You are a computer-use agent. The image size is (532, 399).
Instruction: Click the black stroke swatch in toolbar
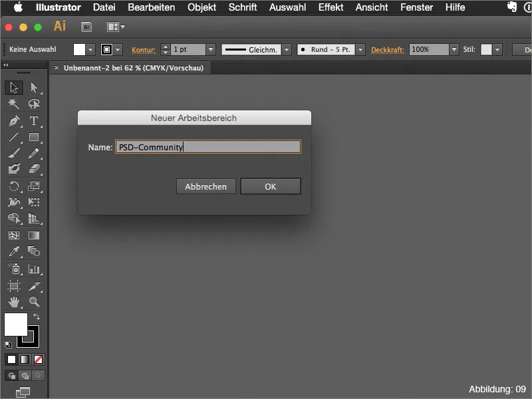34,342
